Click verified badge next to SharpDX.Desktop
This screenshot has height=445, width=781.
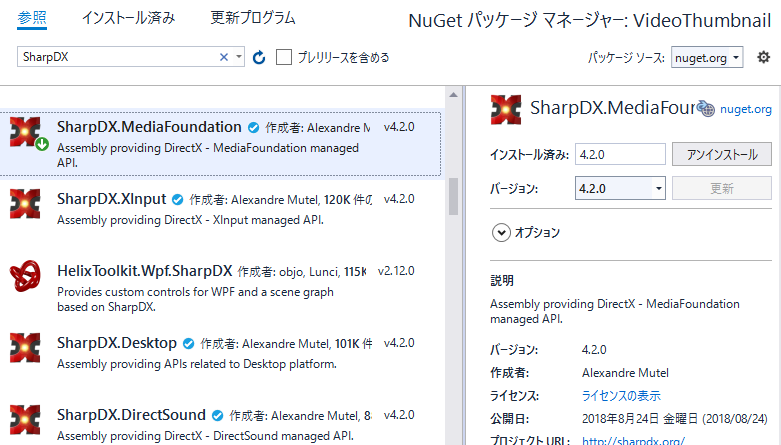tap(188, 344)
